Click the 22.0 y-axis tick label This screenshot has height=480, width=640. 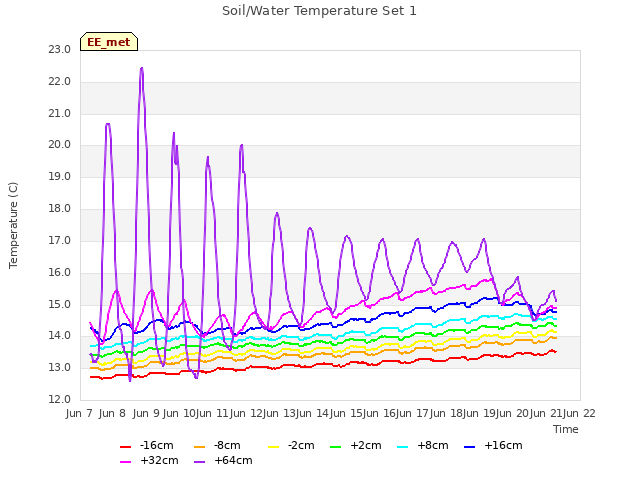pos(60,82)
